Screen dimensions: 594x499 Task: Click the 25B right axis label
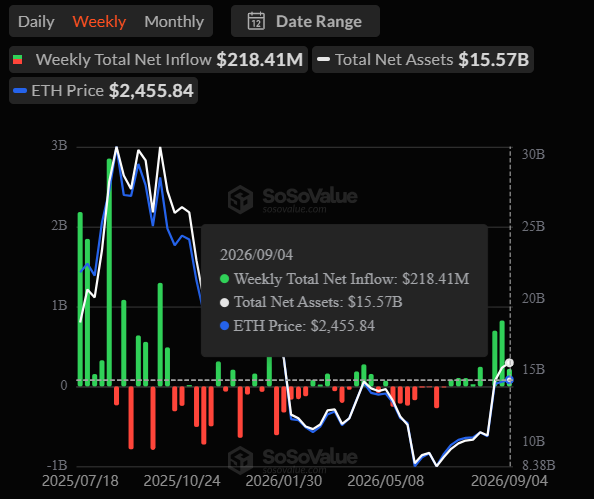pos(533,226)
